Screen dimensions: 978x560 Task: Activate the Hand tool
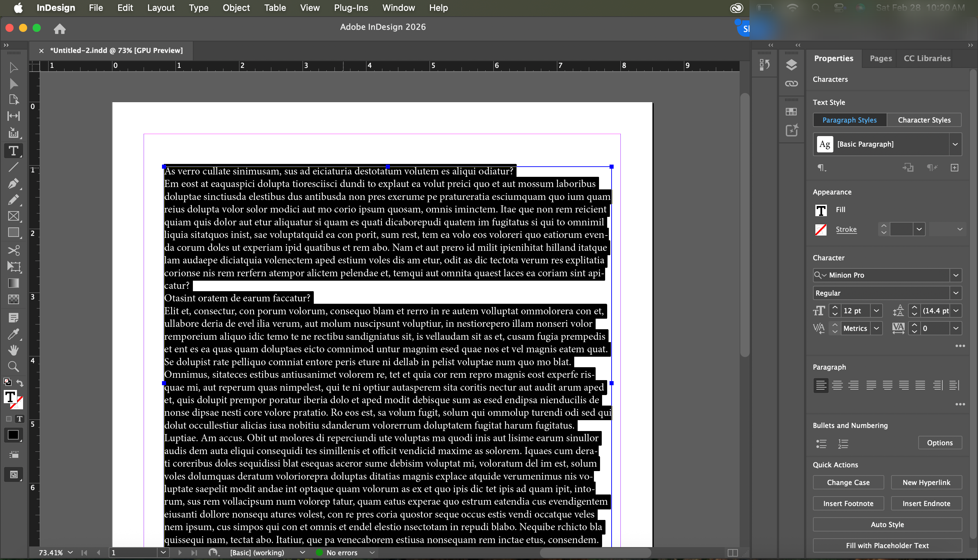pos(14,350)
